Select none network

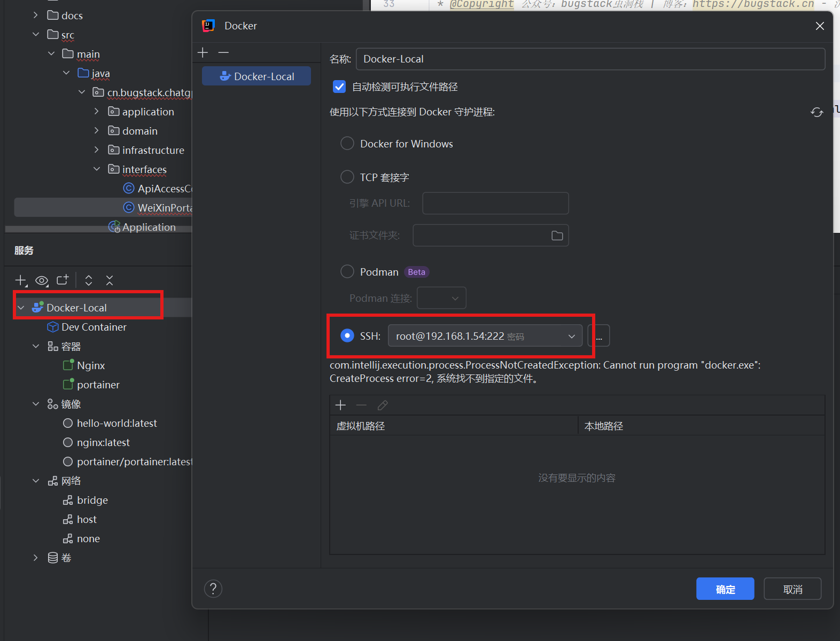click(x=88, y=538)
